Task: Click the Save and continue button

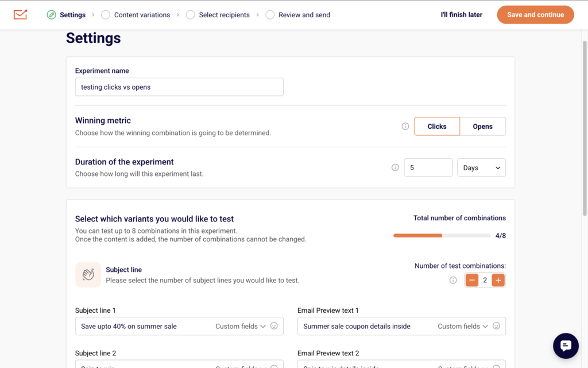Action: coord(535,14)
